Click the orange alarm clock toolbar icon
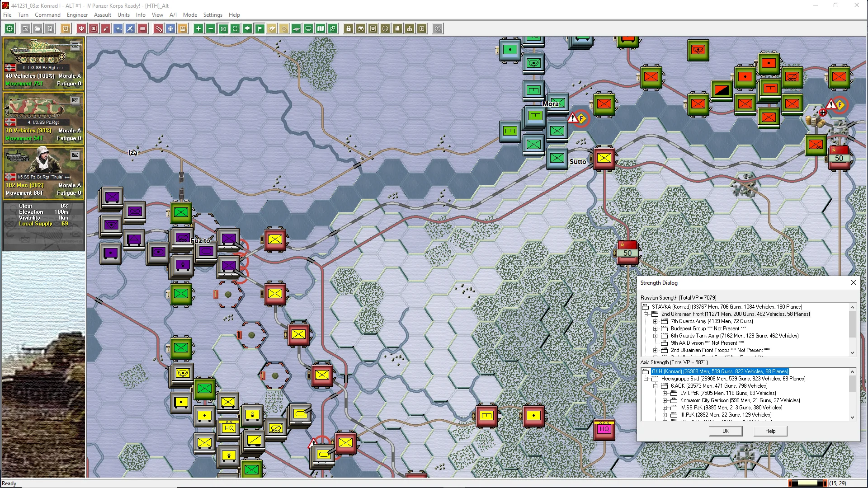The width and height of the screenshot is (868, 488). coord(66,28)
